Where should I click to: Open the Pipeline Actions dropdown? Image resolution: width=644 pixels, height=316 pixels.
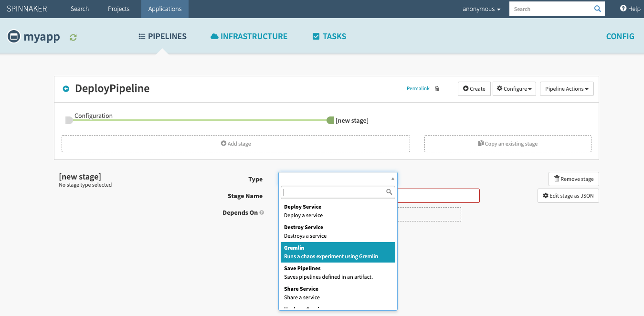coord(567,89)
